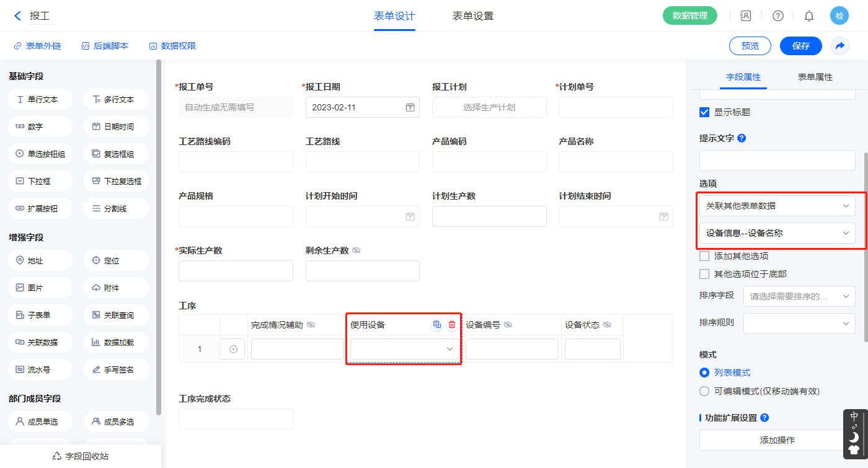The height and width of the screenshot is (468, 868).
Task: Click the back arrow next to 报工
Action: (x=17, y=16)
